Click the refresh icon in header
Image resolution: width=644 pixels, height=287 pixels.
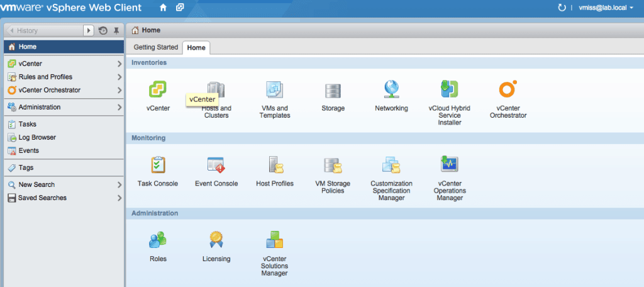562,8
